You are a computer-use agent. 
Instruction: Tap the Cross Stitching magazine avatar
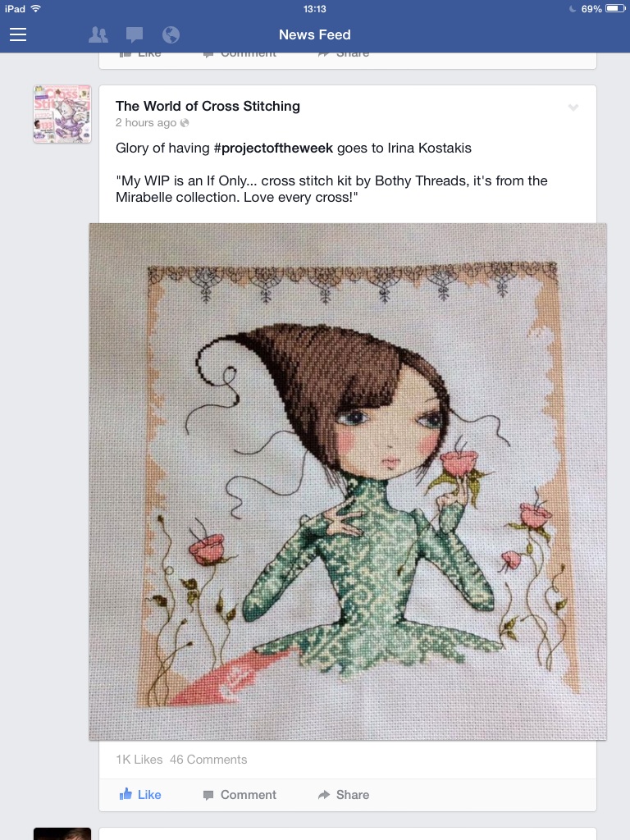tap(62, 113)
